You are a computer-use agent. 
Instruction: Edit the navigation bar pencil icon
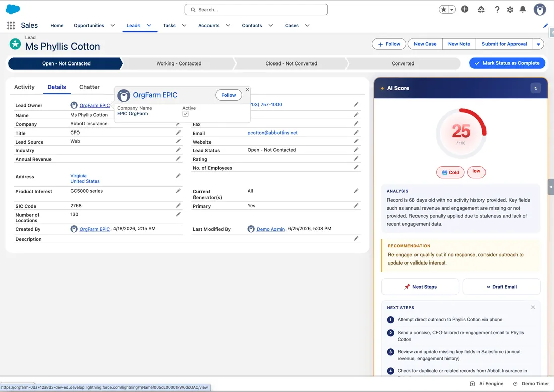point(545,26)
